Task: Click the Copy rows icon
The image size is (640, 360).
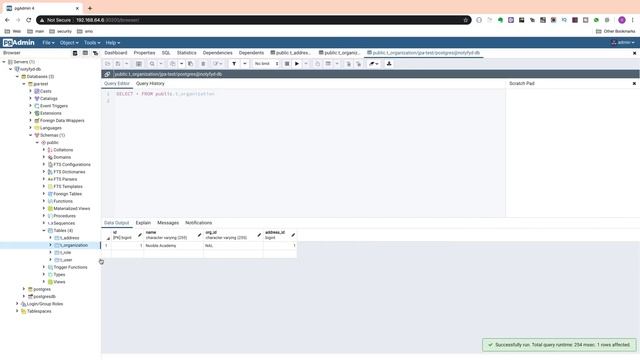Action: pyautogui.click(x=173, y=64)
